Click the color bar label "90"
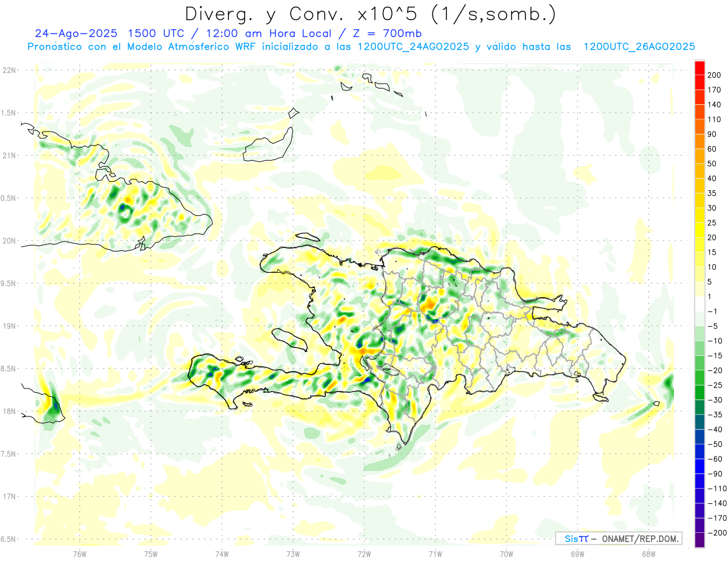Image resolution: width=728 pixels, height=562 pixels. point(712,134)
